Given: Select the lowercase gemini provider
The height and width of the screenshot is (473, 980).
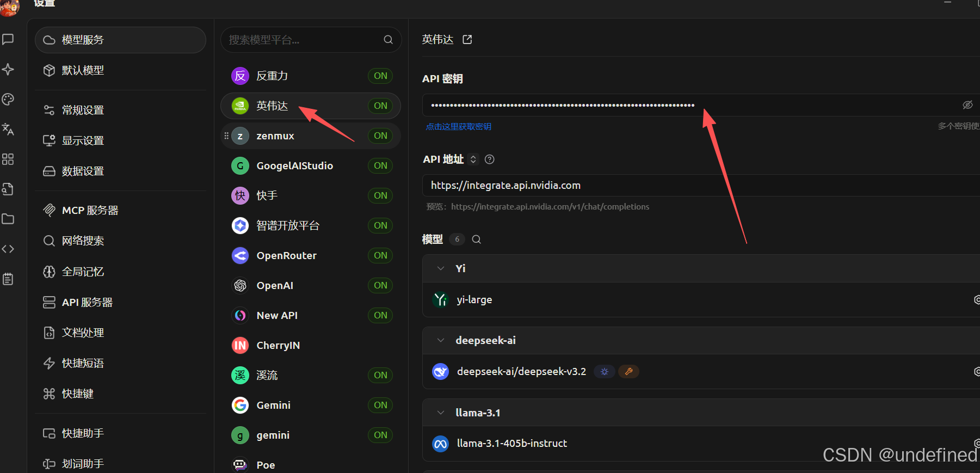Looking at the screenshot, I should [311, 435].
